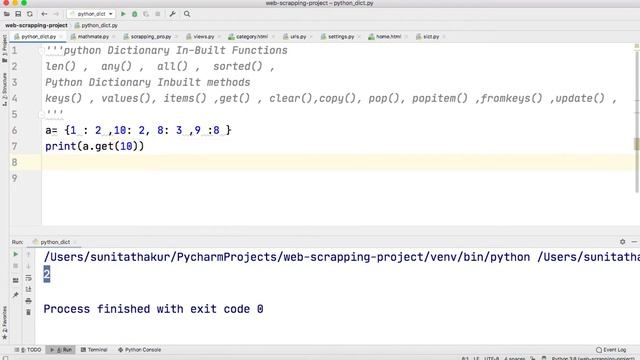Close the mathmate.py editor tab
Image resolution: width=640 pixels, height=360 pixels.
[113, 37]
